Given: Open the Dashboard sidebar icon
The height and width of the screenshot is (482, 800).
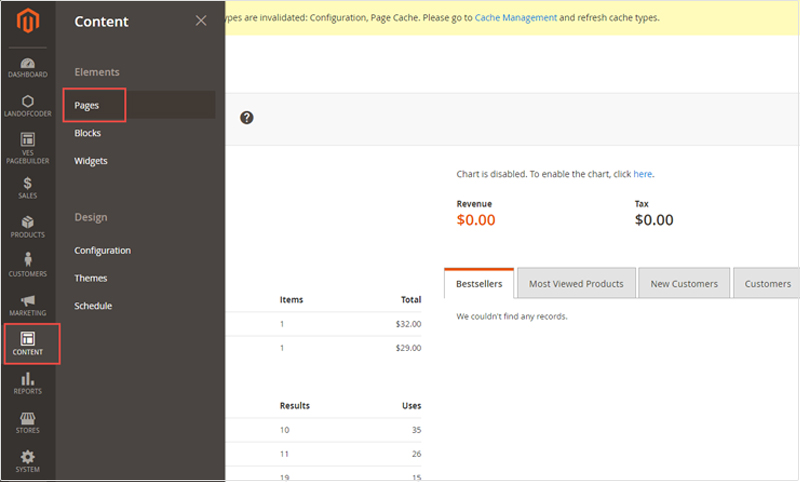Looking at the screenshot, I should (28, 64).
